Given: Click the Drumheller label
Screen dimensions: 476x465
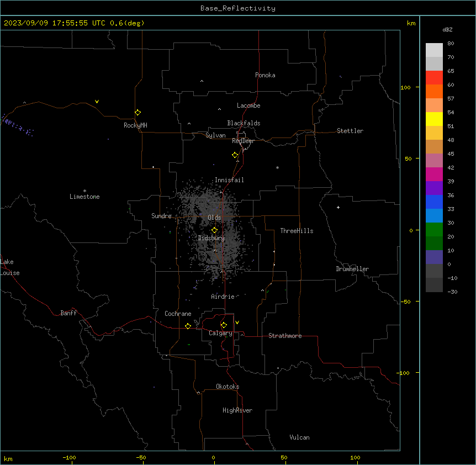Looking at the screenshot, I should [x=352, y=269].
